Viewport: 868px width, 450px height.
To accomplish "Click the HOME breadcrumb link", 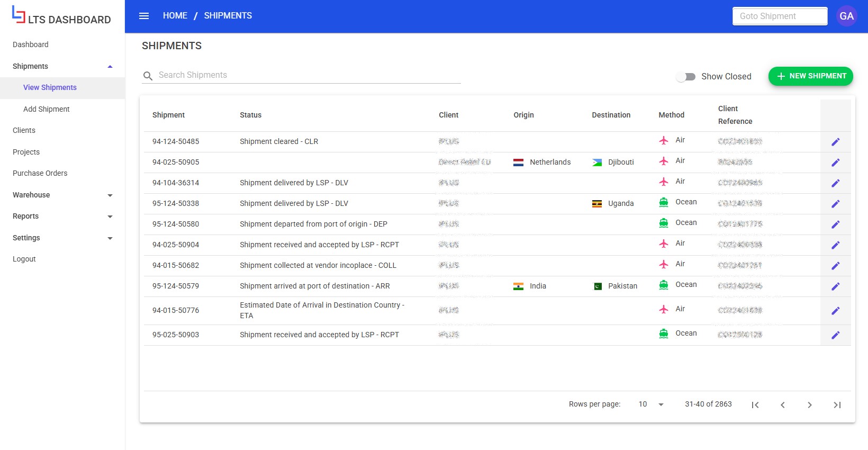I will click(x=175, y=16).
